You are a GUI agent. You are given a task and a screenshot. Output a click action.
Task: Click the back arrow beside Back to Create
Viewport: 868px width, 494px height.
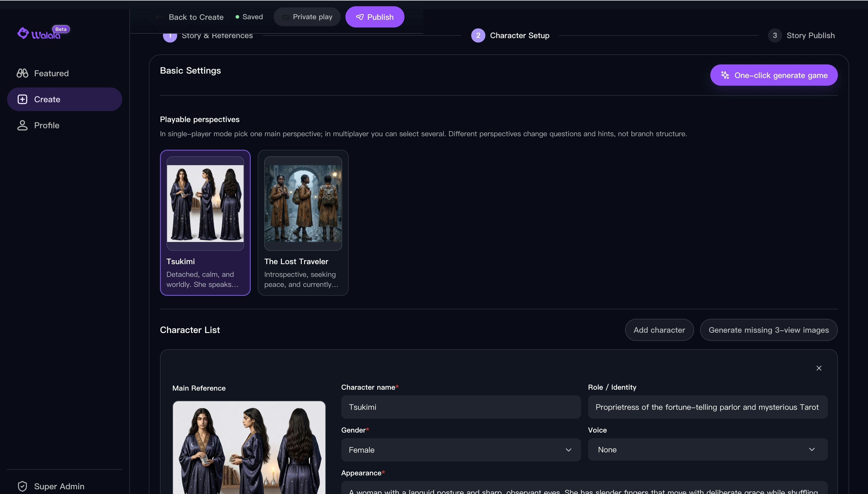pyautogui.click(x=159, y=17)
